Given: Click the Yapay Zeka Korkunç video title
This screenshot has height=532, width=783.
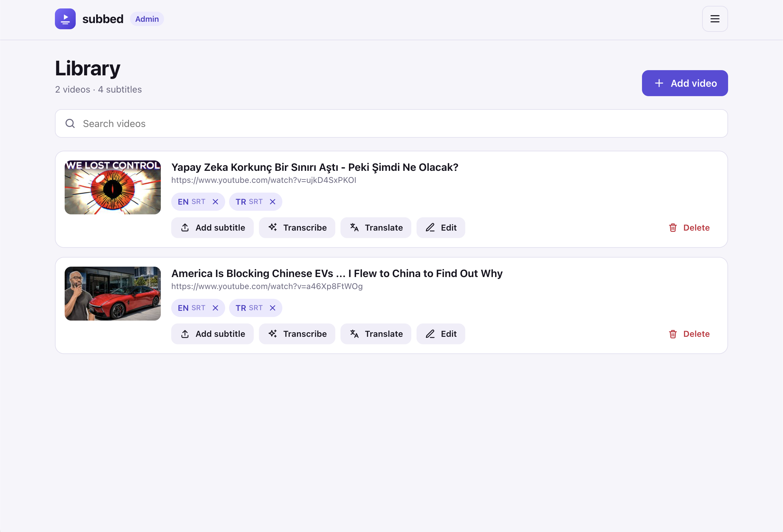Looking at the screenshot, I should click(x=315, y=167).
